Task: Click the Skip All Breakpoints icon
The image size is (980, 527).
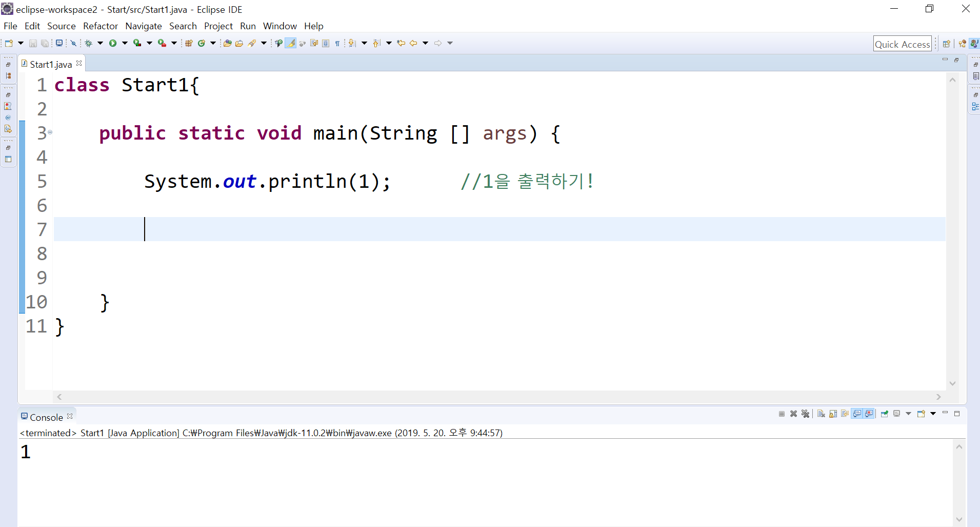Action: pyautogui.click(x=74, y=43)
